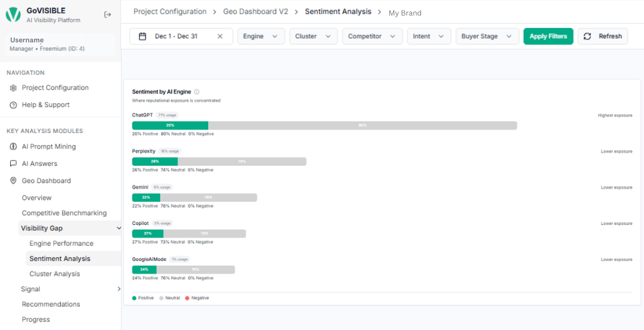Screen dimensions: 644x330
Task: Expand the Signal section chevron
Action: pos(119,289)
